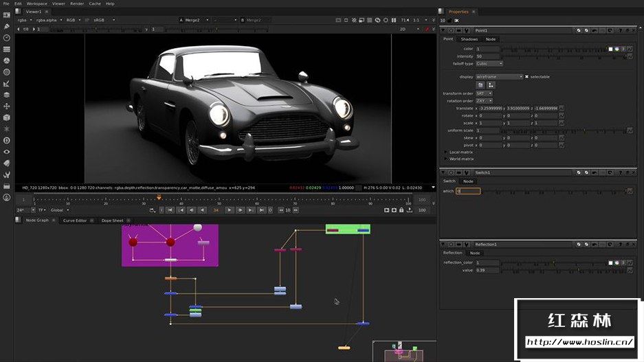The width and height of the screenshot is (644, 362).
Task: Expand the Local matrix section
Action: pos(446,152)
